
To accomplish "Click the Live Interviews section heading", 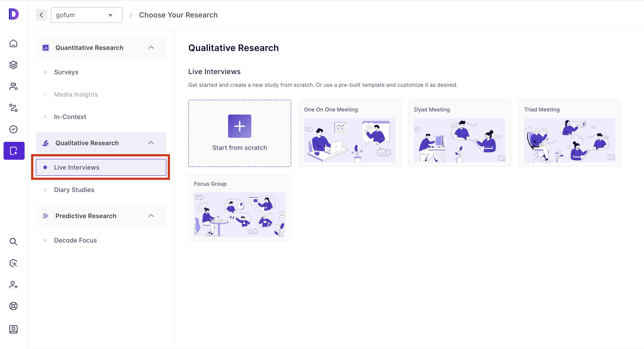I will 214,72.
